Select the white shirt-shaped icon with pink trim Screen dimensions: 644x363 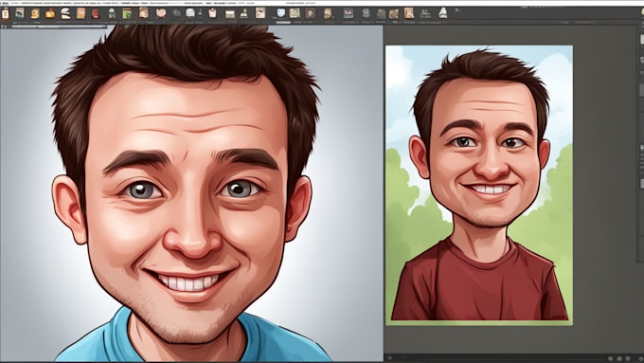pos(212,13)
